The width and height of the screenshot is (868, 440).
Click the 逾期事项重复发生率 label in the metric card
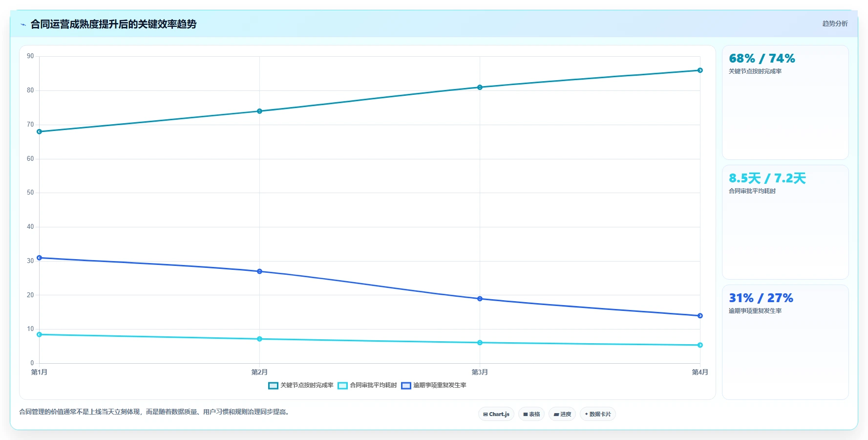pyautogui.click(x=755, y=311)
